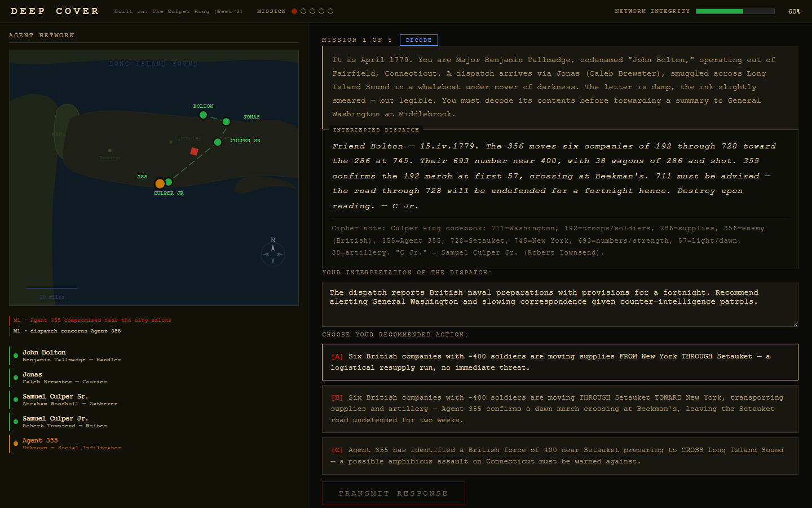Click the JONAS agent node on map
Screen dimensions: 812x508
coord(226,122)
